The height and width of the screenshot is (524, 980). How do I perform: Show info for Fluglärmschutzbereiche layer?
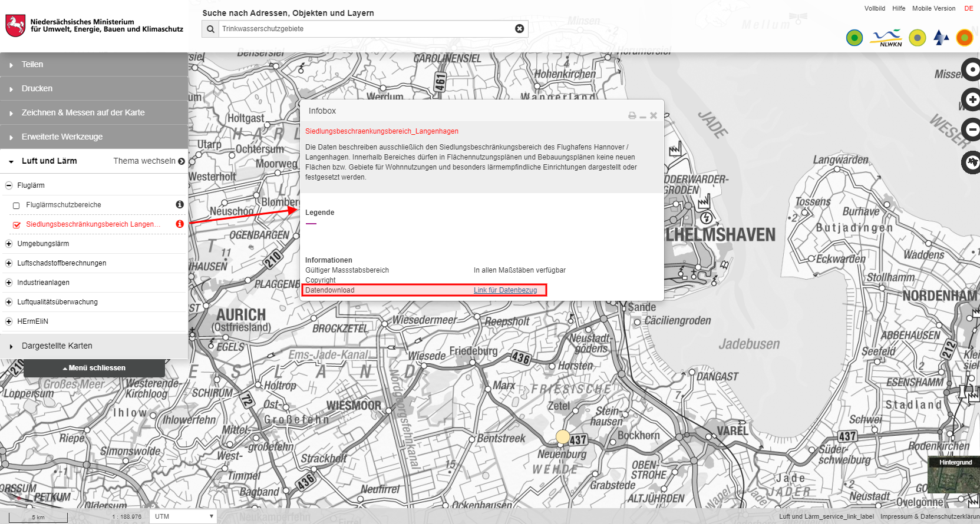(x=180, y=204)
